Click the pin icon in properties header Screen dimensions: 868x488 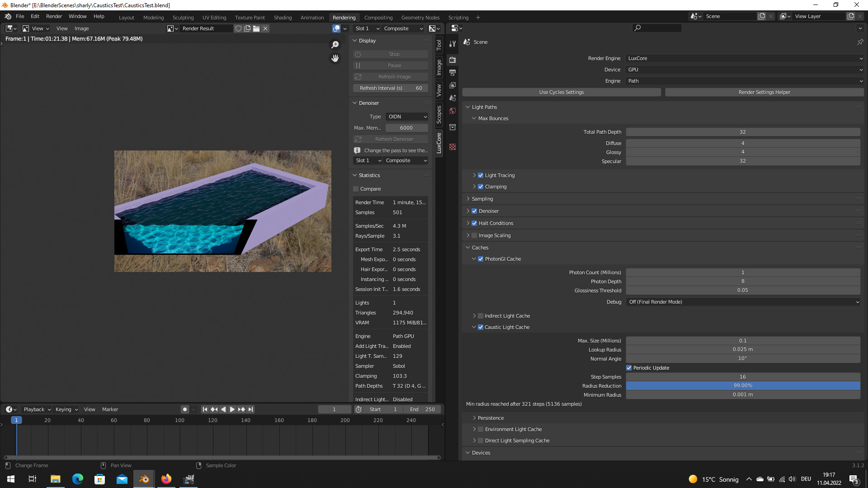point(860,42)
